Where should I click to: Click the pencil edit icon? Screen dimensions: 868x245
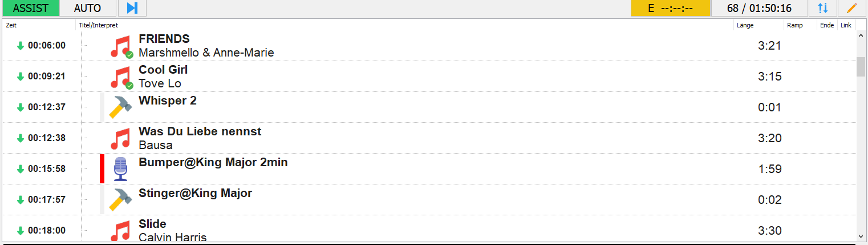coord(851,8)
